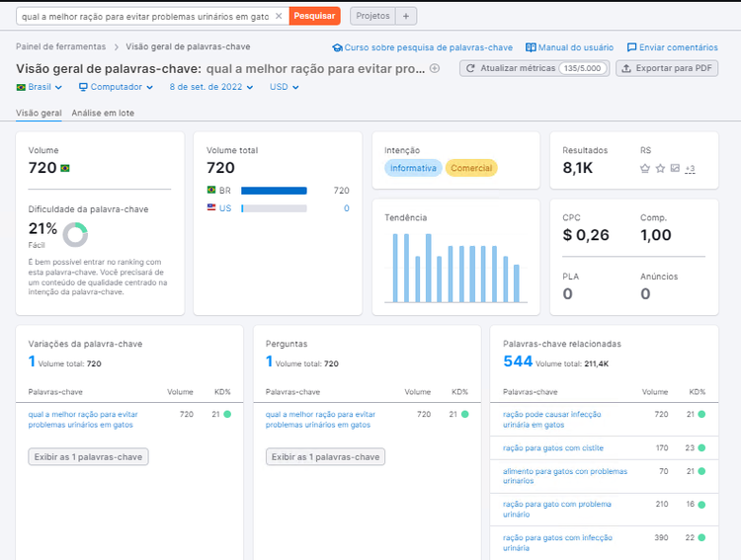Open the Computador device dropdown
The height and width of the screenshot is (560, 741).
coord(116,87)
